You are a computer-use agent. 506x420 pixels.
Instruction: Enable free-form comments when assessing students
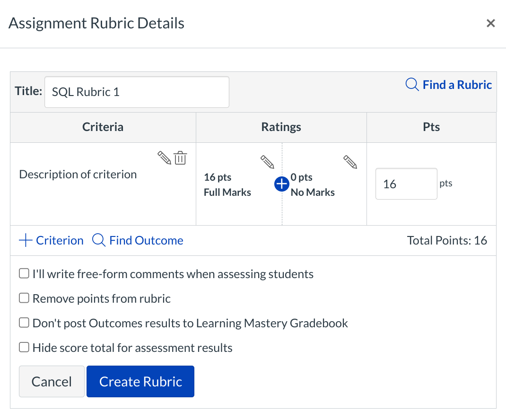[x=24, y=273]
